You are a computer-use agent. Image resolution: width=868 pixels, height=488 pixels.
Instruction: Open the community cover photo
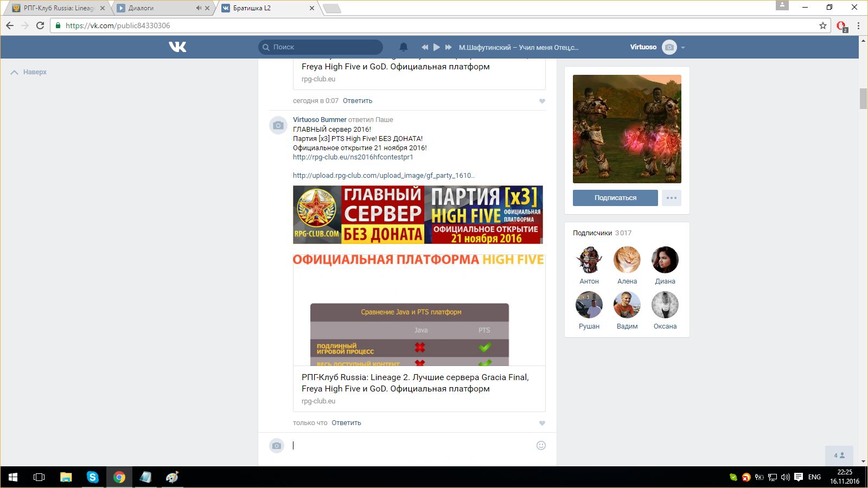[x=627, y=129]
